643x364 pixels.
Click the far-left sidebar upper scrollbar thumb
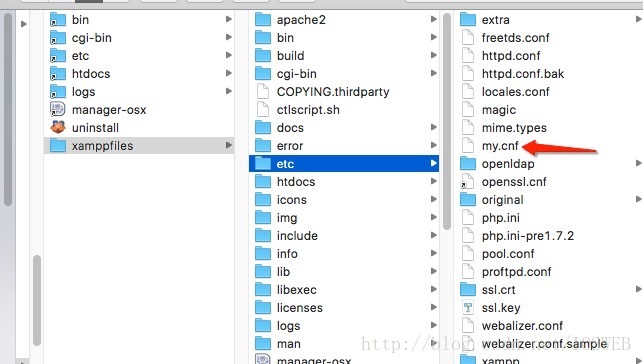tap(8, 109)
